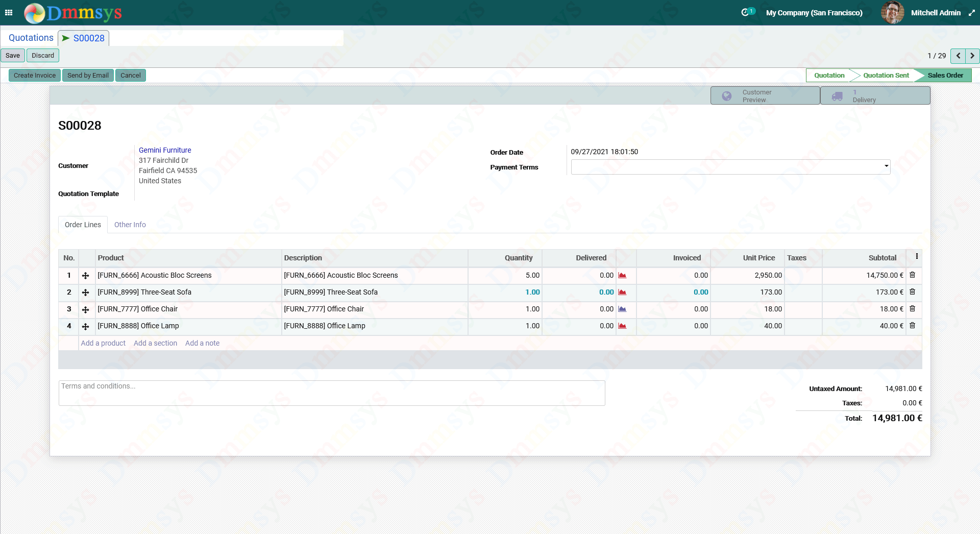
Task: Click the Discard button
Action: click(x=43, y=56)
